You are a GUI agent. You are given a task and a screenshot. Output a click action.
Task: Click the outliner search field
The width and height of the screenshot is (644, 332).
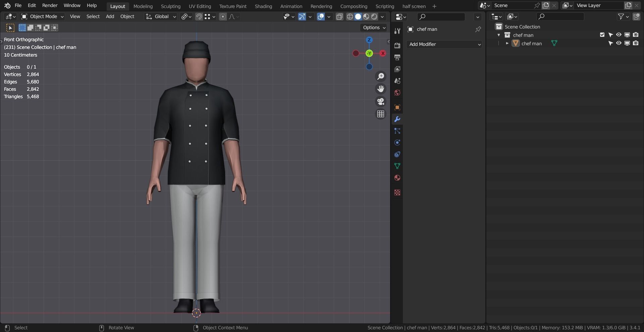pyautogui.click(x=560, y=16)
